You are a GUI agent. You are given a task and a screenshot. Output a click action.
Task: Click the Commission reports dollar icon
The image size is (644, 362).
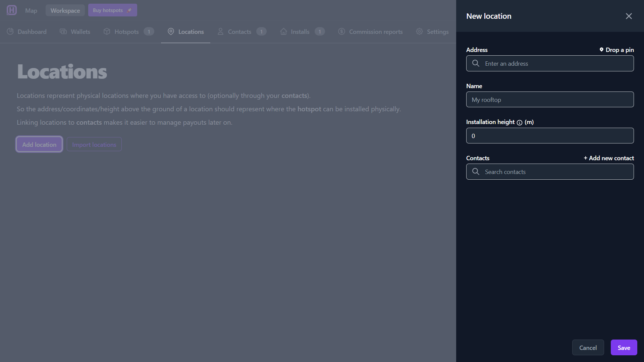(x=341, y=32)
